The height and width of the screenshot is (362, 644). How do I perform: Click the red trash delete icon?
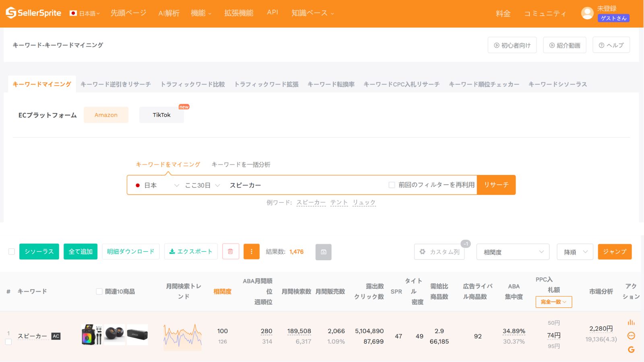click(x=231, y=251)
